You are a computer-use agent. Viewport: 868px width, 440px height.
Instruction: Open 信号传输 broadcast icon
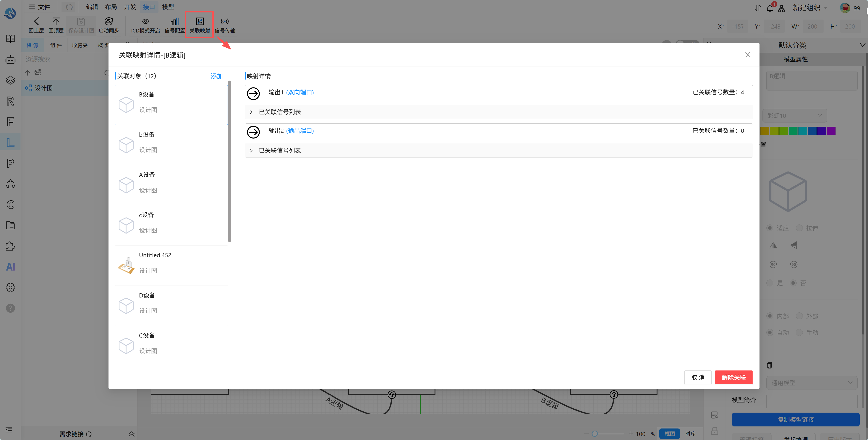click(225, 22)
